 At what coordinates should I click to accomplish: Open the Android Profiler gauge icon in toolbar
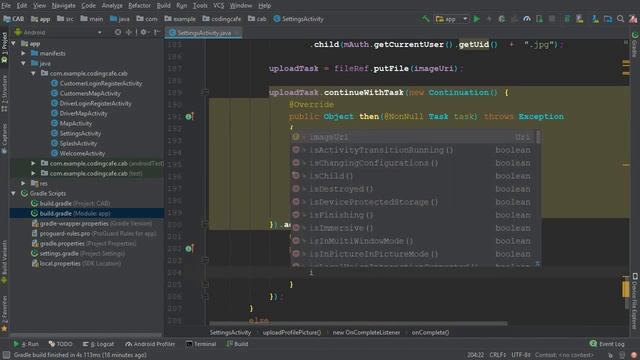[x=527, y=19]
